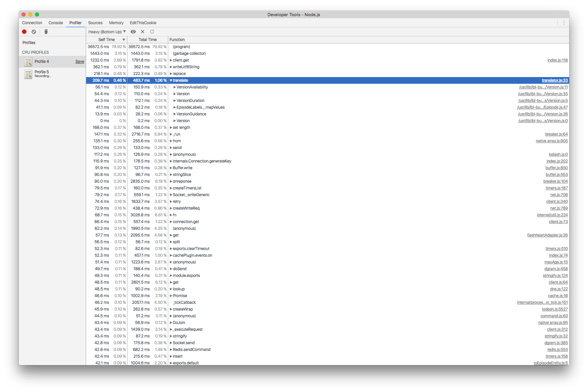This screenshot has height=392, width=588.
Task: Open the timers.js:510 source link
Action: pyautogui.click(x=556, y=249)
